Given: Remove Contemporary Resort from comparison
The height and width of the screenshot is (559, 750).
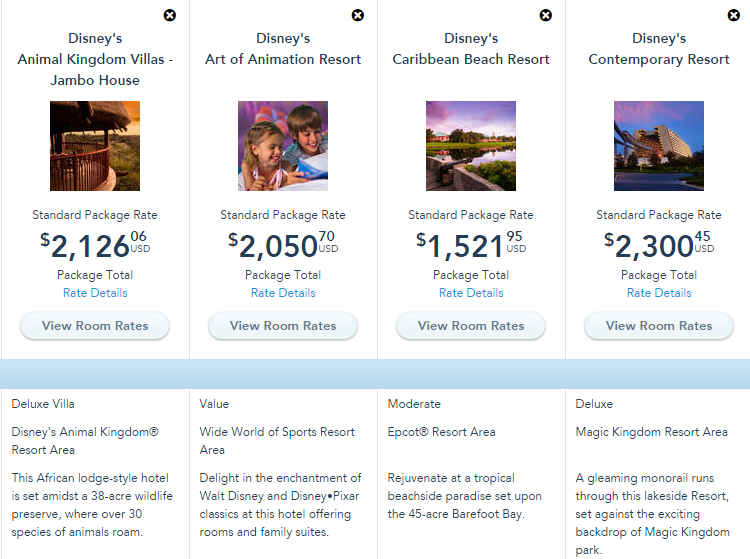Looking at the screenshot, I should pos(734,15).
